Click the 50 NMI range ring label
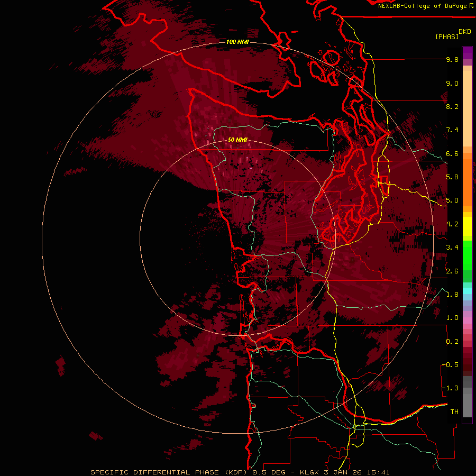This screenshot has width=476, height=476. click(237, 140)
